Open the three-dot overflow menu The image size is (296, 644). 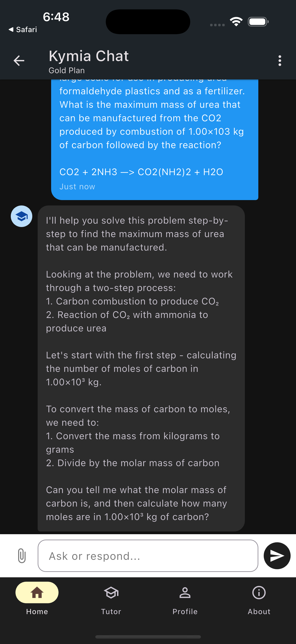coord(280,60)
